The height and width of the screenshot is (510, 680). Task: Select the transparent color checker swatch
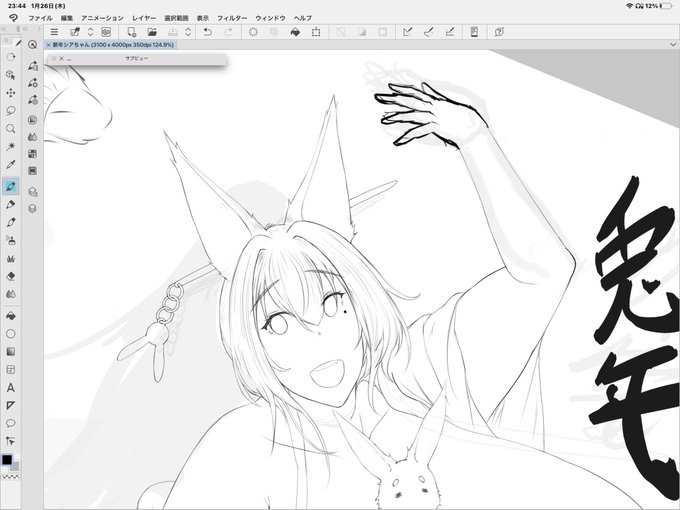[x=10, y=477]
